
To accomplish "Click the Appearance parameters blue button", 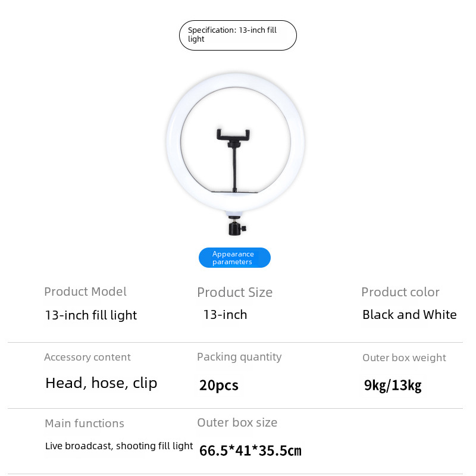I will click(234, 258).
